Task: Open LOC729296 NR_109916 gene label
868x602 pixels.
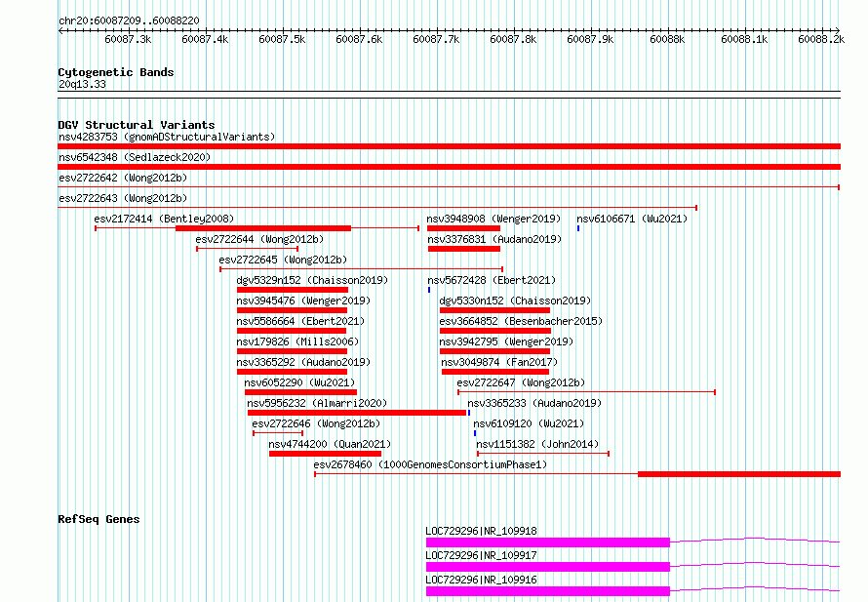Action: pyautogui.click(x=481, y=580)
